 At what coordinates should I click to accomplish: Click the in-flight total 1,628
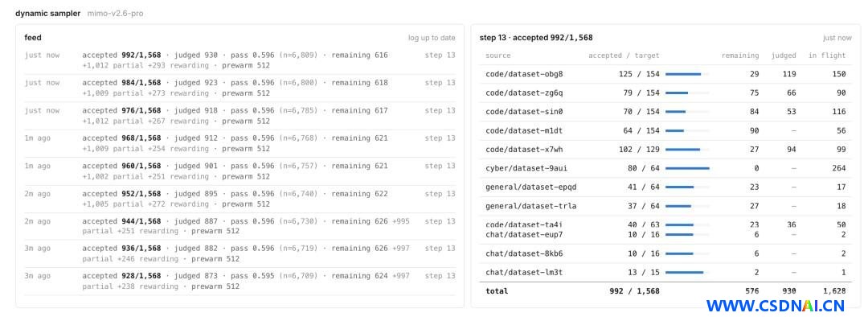[834, 291]
